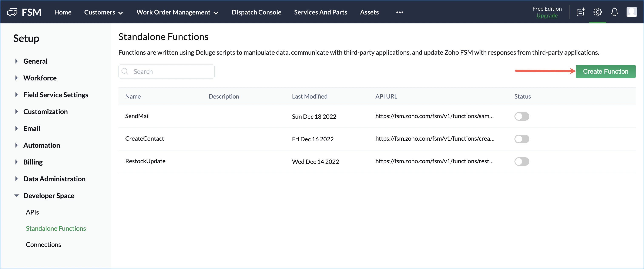Click the magnifier icon in Search
Screen dimensions: 644x269
[x=125, y=72]
